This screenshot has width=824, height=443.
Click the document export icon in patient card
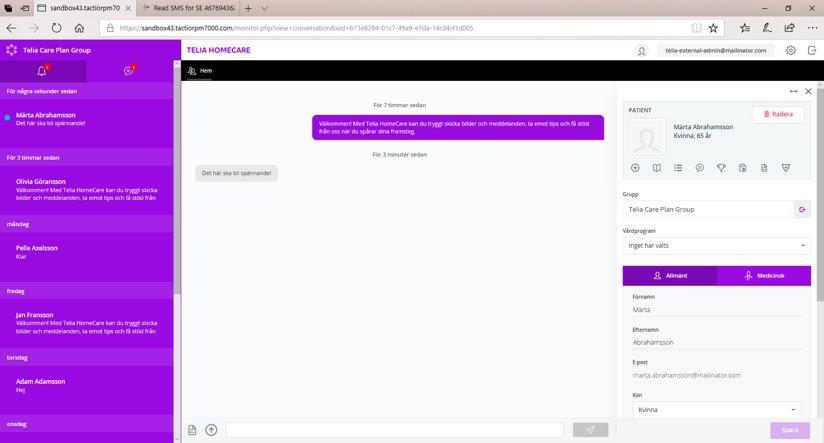(x=743, y=168)
